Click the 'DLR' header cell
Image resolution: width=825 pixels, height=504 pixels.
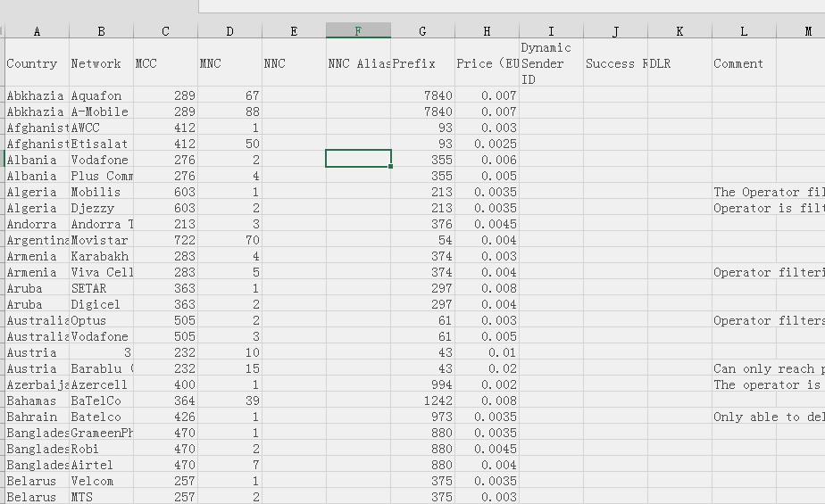click(679, 63)
